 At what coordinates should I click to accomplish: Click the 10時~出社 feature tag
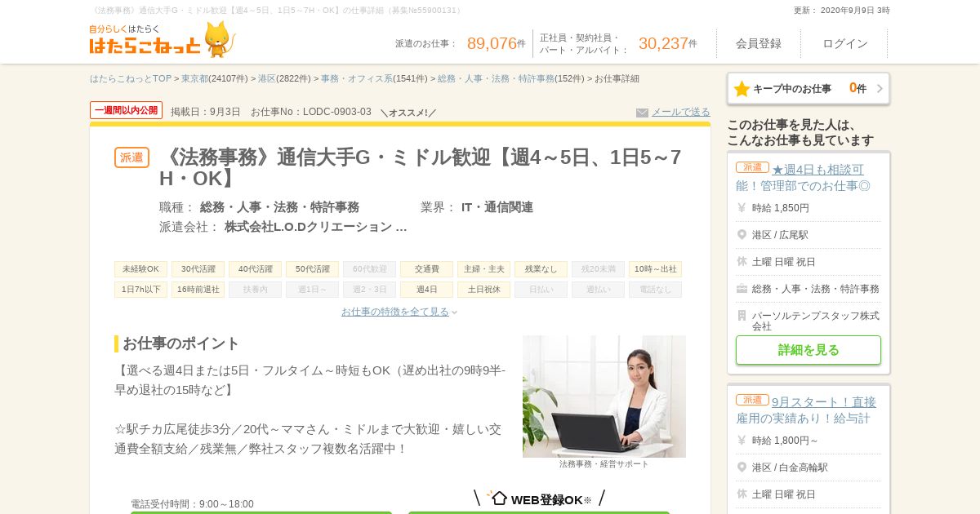click(x=655, y=269)
